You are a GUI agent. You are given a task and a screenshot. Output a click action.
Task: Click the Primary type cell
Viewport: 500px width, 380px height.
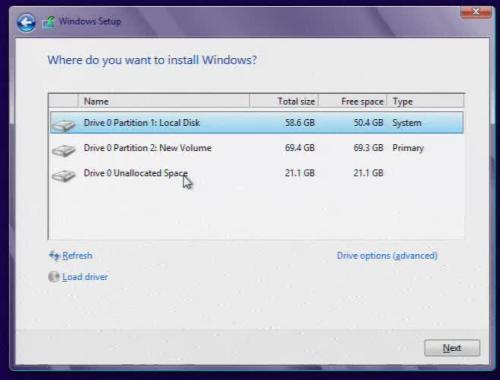pyautogui.click(x=408, y=148)
